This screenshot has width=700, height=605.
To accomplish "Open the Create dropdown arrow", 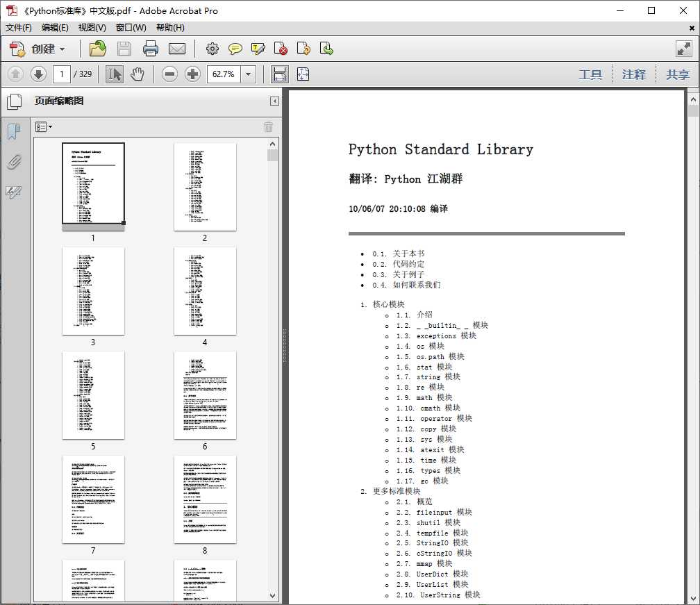I will (x=62, y=49).
